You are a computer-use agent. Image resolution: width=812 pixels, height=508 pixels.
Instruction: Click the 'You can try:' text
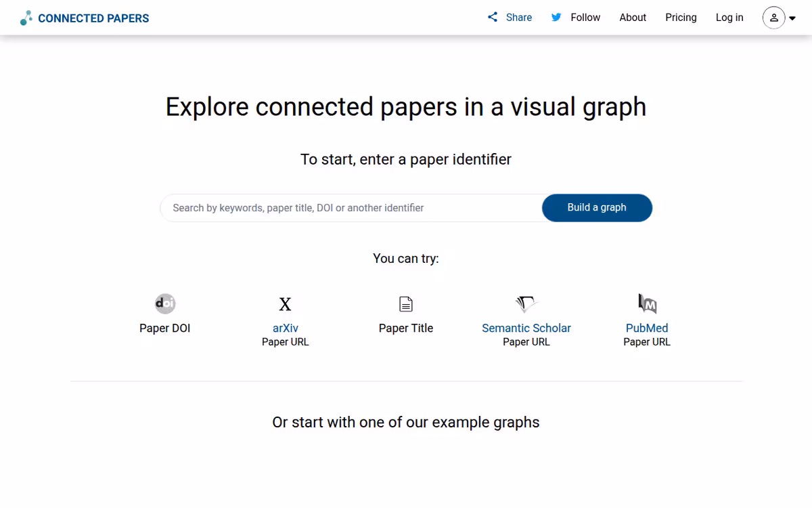(x=406, y=258)
